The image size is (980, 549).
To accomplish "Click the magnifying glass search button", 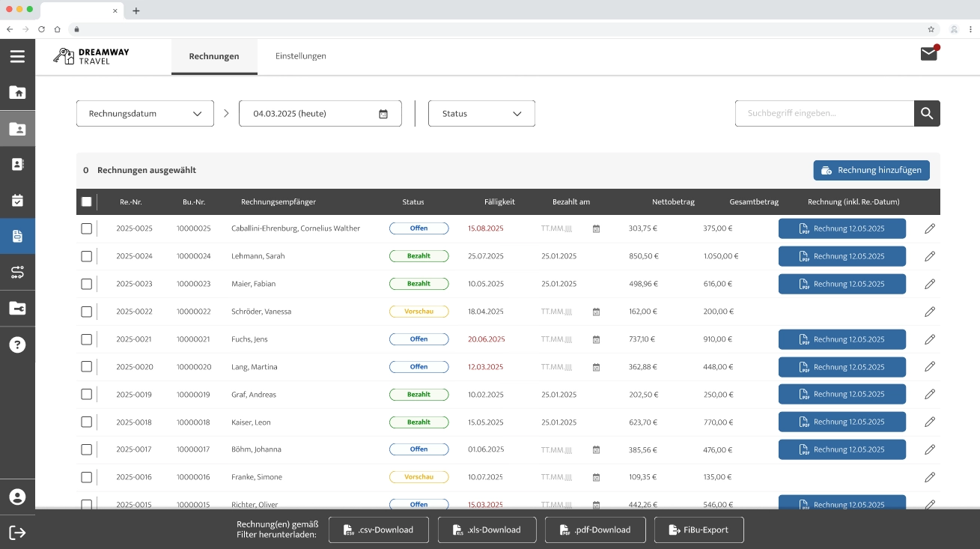I will 927,114.
